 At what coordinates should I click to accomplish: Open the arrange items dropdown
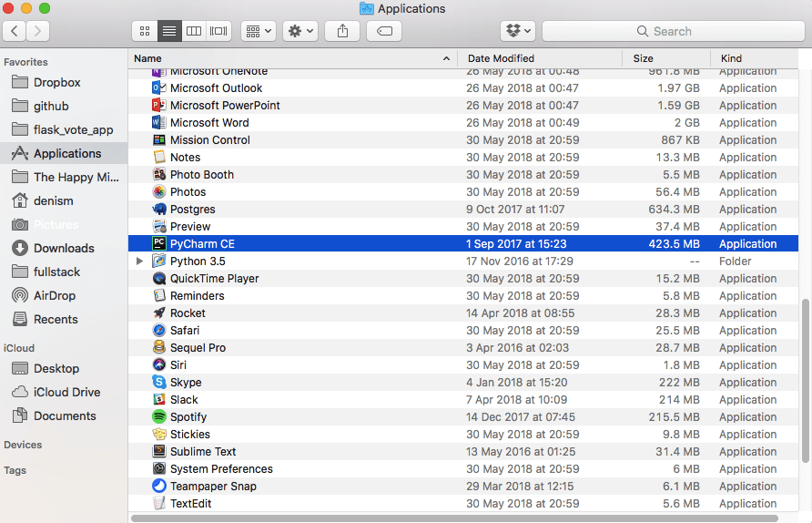(259, 31)
